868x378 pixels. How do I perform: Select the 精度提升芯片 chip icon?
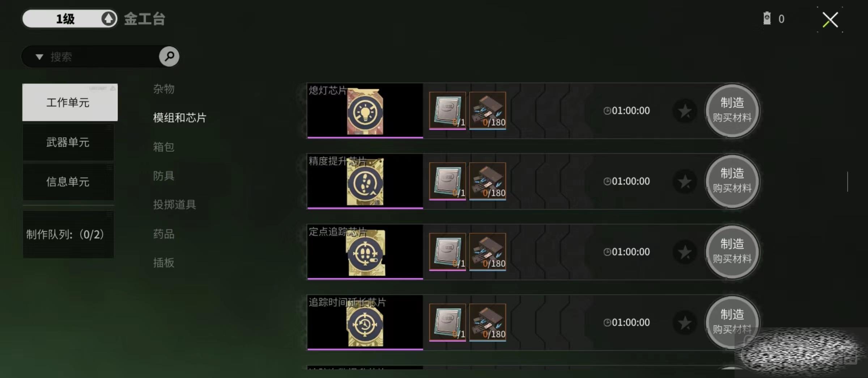[x=365, y=182]
